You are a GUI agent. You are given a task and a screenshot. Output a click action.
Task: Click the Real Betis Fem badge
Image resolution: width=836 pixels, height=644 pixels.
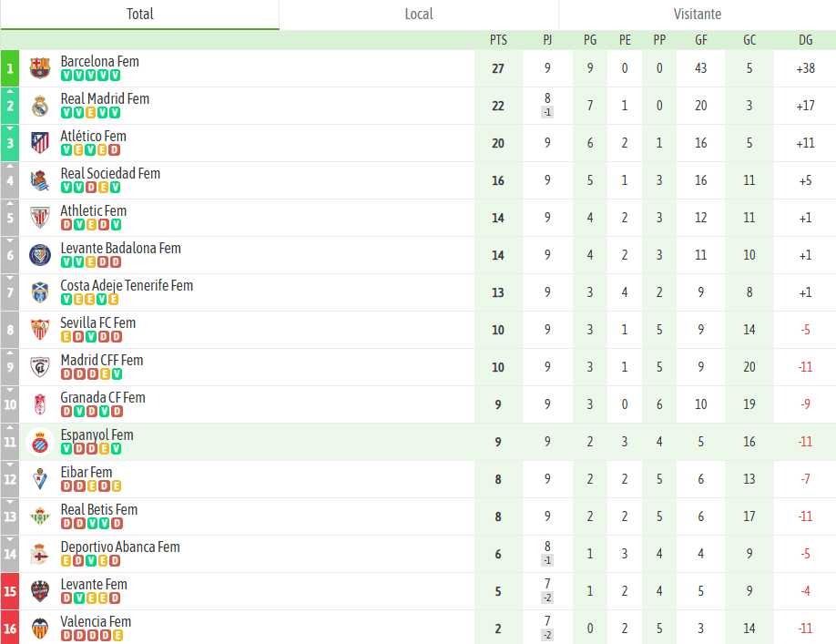pos(40,516)
